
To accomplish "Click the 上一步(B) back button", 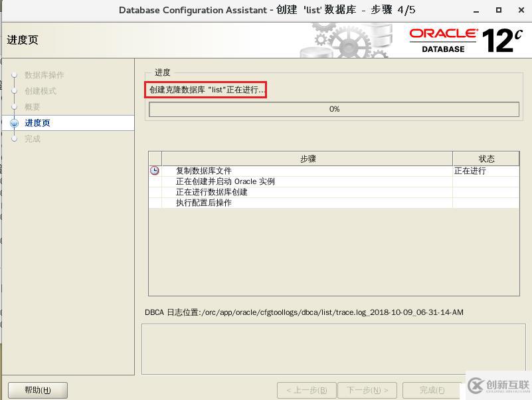I will [x=307, y=390].
